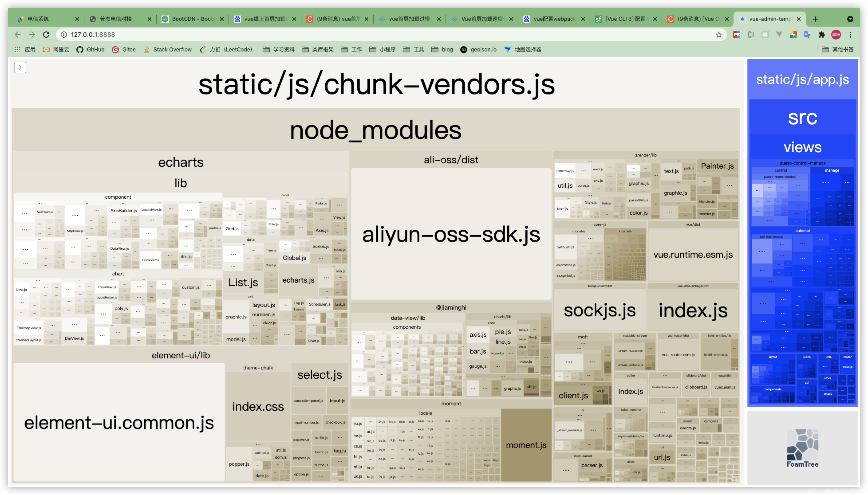Click the index.css block under theme-chalk
Viewport: 868px width, 495px height.
pyautogui.click(x=258, y=407)
